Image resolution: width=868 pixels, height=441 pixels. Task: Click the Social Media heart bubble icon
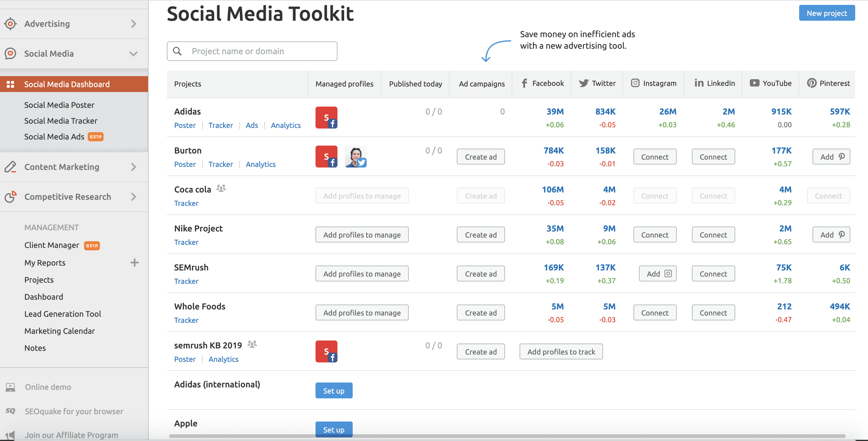point(10,54)
